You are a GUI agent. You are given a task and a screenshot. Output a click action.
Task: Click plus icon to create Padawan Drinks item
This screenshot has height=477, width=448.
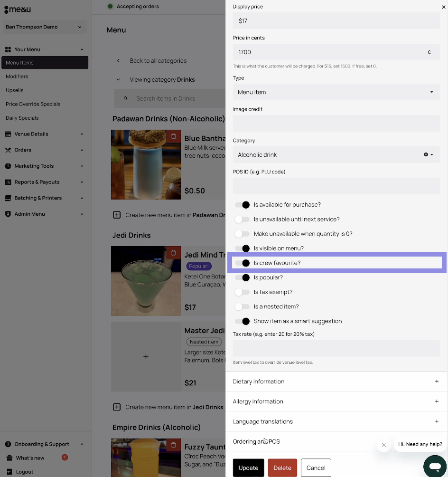tap(117, 215)
